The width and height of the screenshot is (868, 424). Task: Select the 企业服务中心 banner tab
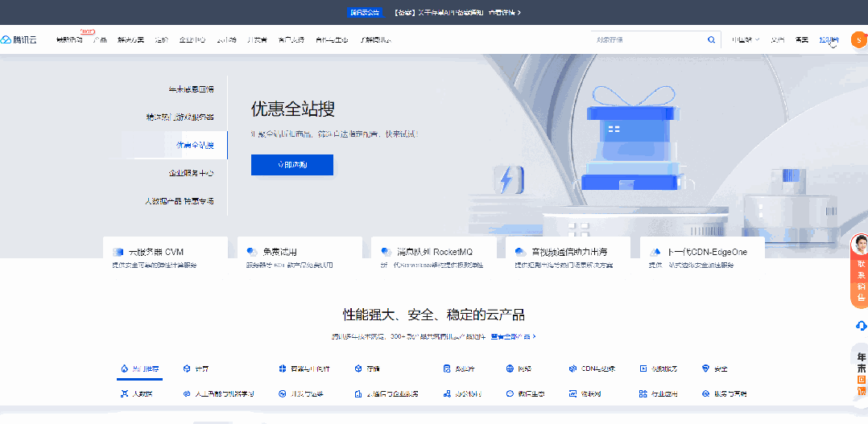click(191, 173)
